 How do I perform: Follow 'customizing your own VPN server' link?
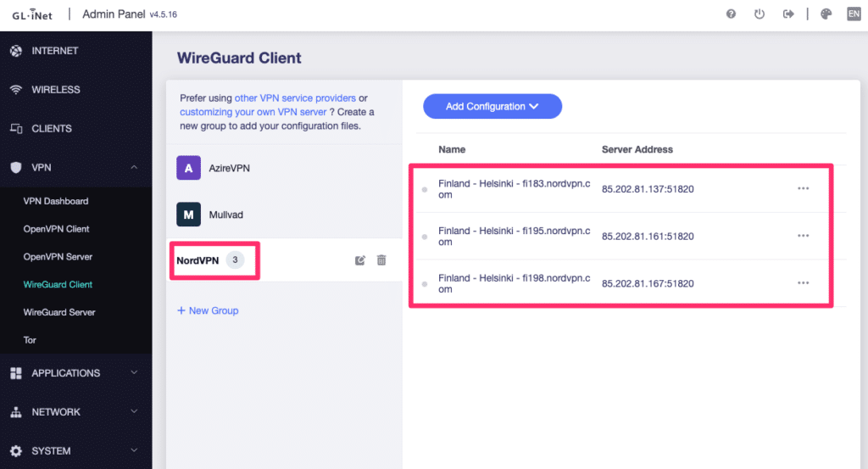click(x=253, y=112)
